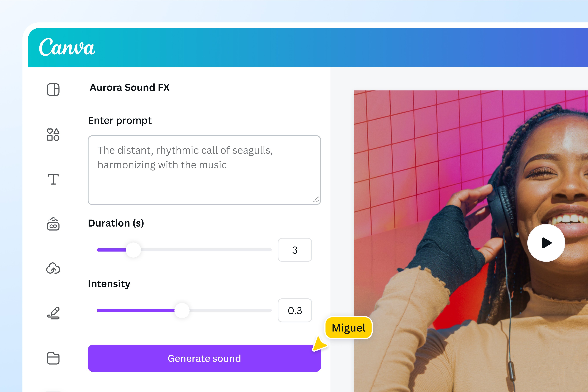Click the Intensity slider handle
The height and width of the screenshot is (392, 588).
click(182, 311)
